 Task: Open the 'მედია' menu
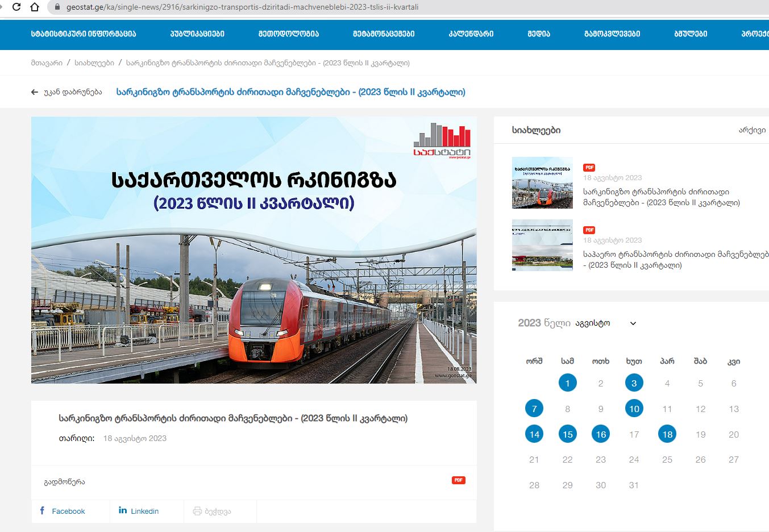point(539,34)
